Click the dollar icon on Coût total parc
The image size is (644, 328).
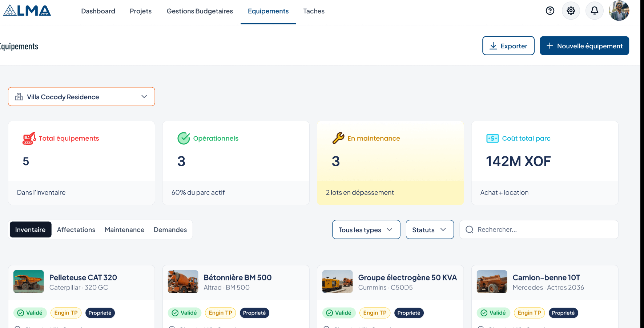tap(492, 138)
